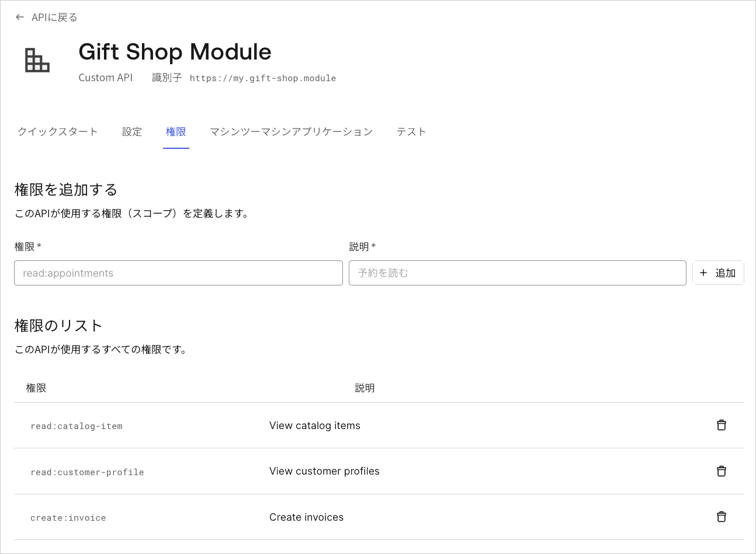Delete the create:invoice permission
Viewport: 756px width, 554px height.
pos(722,517)
